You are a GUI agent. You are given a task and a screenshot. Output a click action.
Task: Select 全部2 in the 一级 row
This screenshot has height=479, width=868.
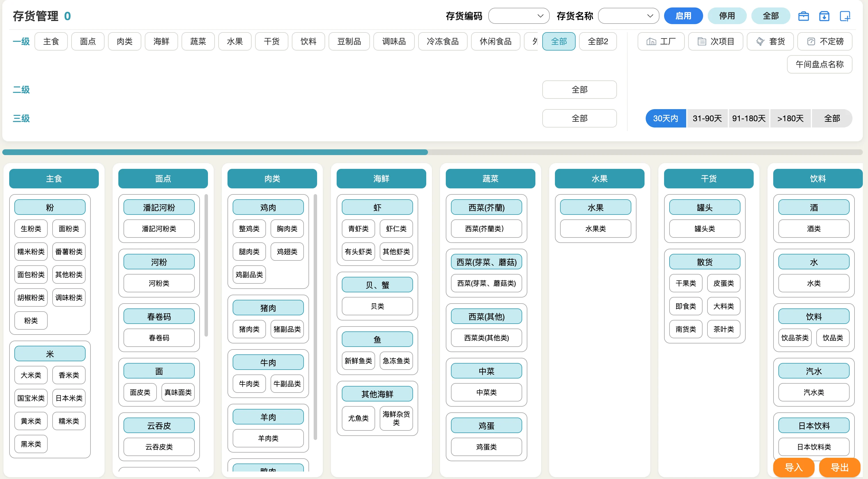point(598,41)
